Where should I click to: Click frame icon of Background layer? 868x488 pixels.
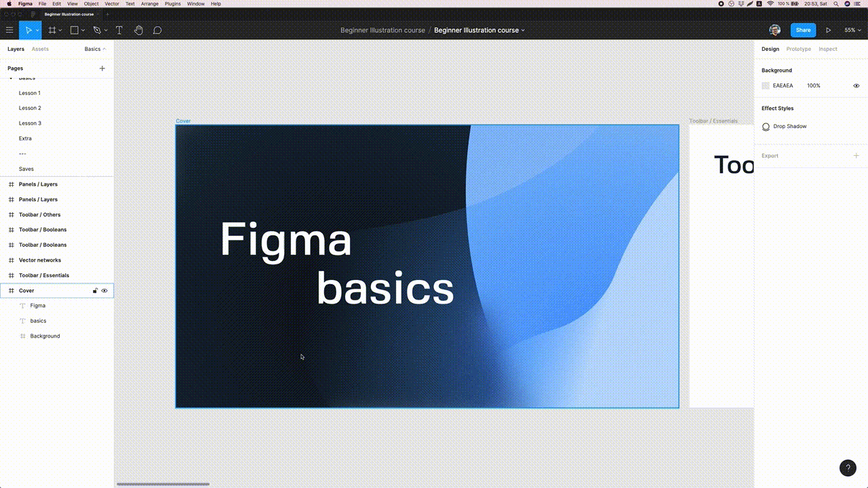(22, 336)
